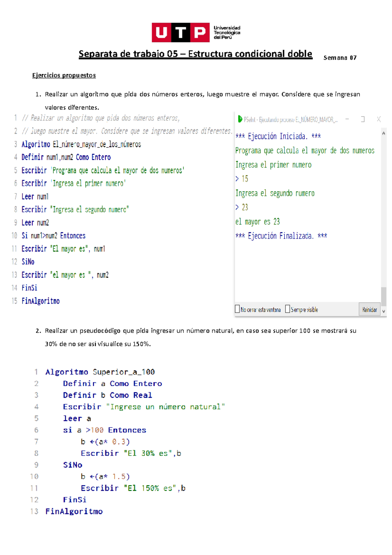Image resolution: width=392 pixels, height=555 pixels.
Task: Toggle the "Siempre visible" checkbox
Action: point(287,309)
